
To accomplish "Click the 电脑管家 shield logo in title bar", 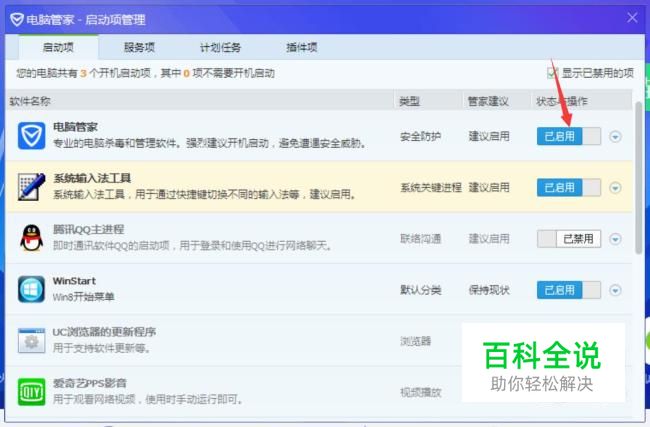I will pos(17,19).
